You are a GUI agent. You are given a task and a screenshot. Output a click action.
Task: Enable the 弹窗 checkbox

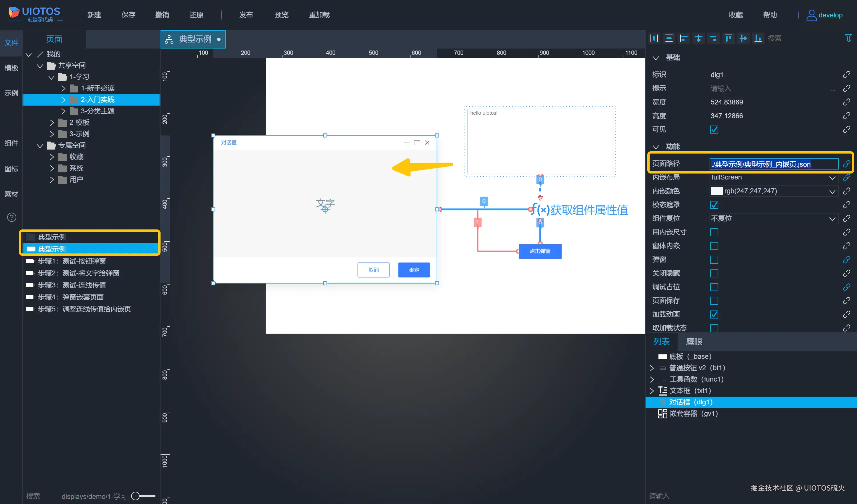click(x=714, y=260)
